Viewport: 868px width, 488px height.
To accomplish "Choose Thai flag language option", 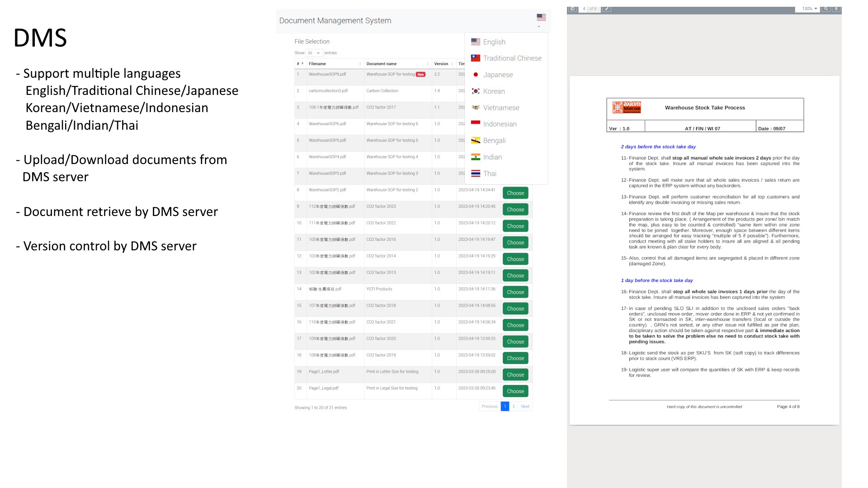I will 476,174.
